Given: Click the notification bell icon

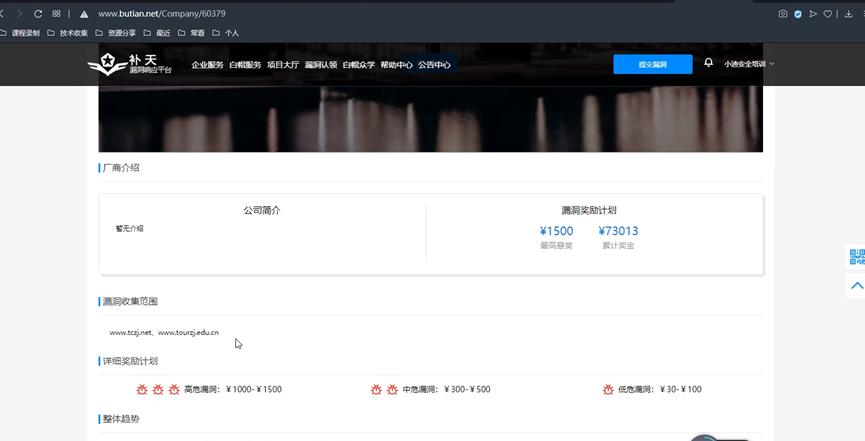Looking at the screenshot, I should (708, 63).
